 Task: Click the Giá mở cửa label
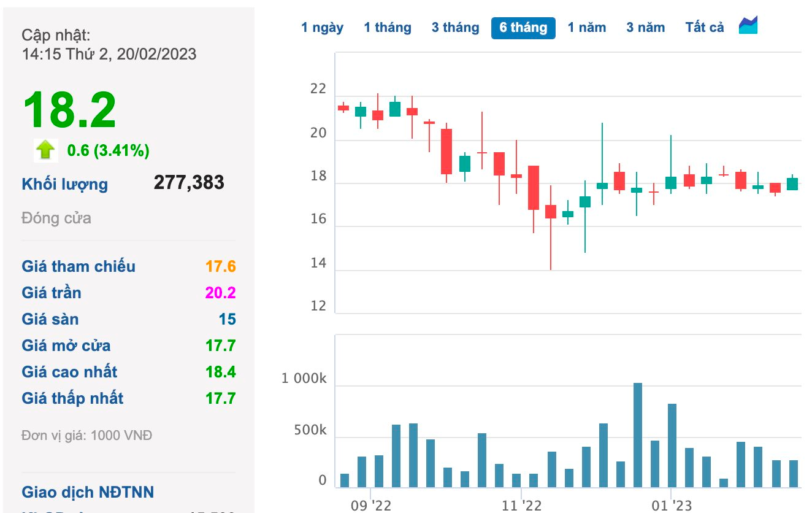66,345
